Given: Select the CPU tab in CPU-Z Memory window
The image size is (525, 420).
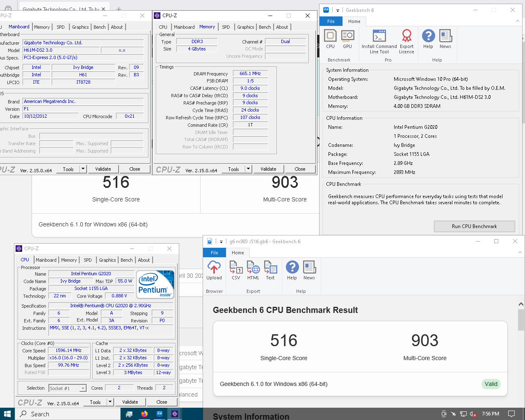Looking at the screenshot, I should pos(163,27).
